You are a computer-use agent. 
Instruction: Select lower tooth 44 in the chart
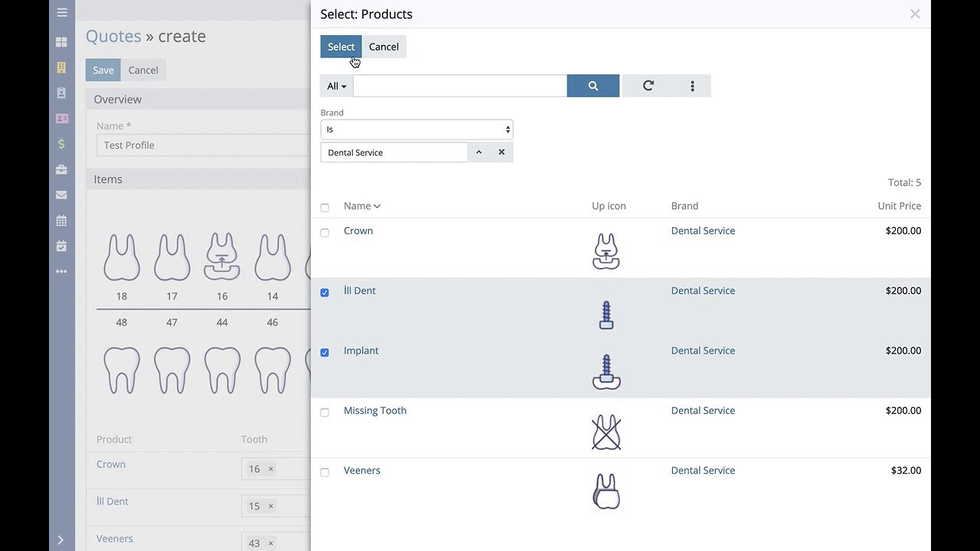pyautogui.click(x=222, y=370)
